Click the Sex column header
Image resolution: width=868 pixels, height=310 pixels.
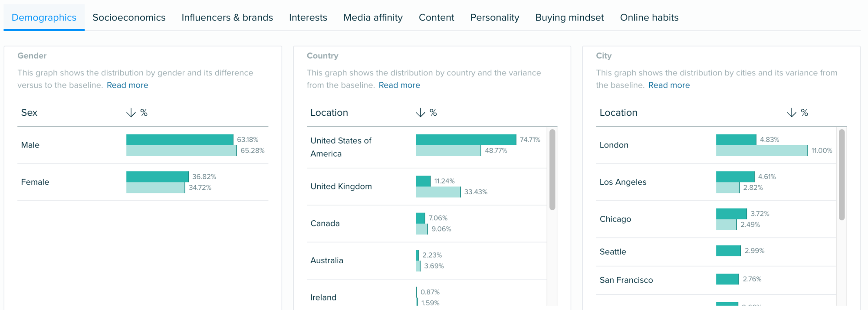coord(29,113)
